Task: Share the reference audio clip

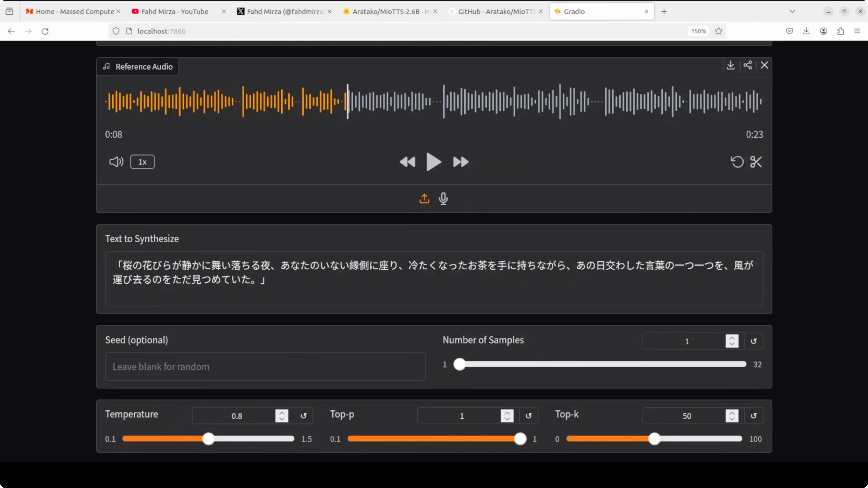Action: pos(747,65)
